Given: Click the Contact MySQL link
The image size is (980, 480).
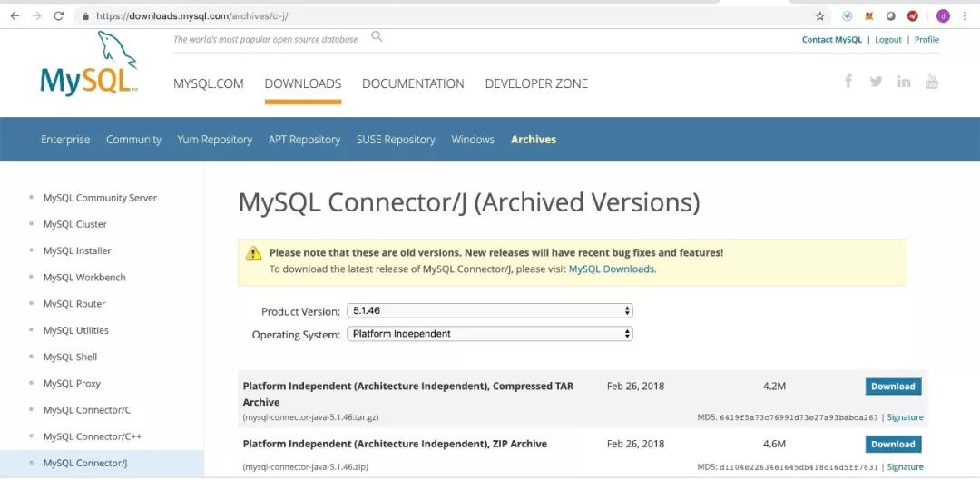Looking at the screenshot, I should coord(831,39).
